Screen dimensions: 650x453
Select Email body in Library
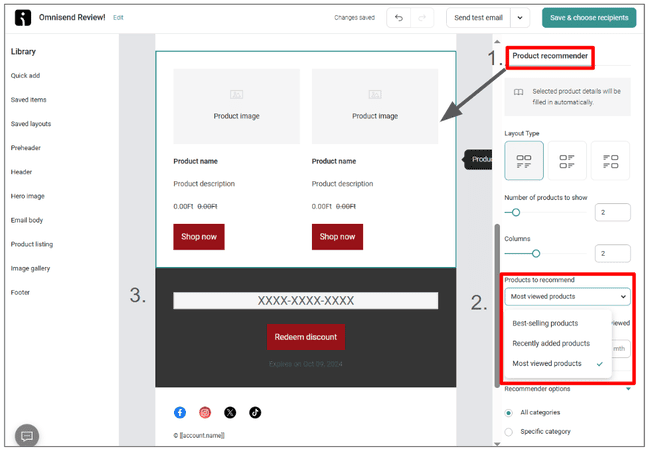click(x=27, y=220)
